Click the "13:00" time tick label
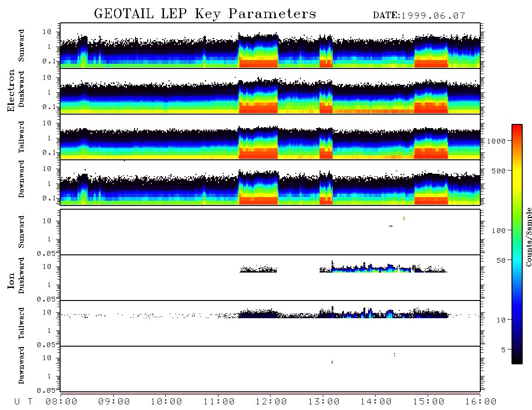 click(x=324, y=402)
